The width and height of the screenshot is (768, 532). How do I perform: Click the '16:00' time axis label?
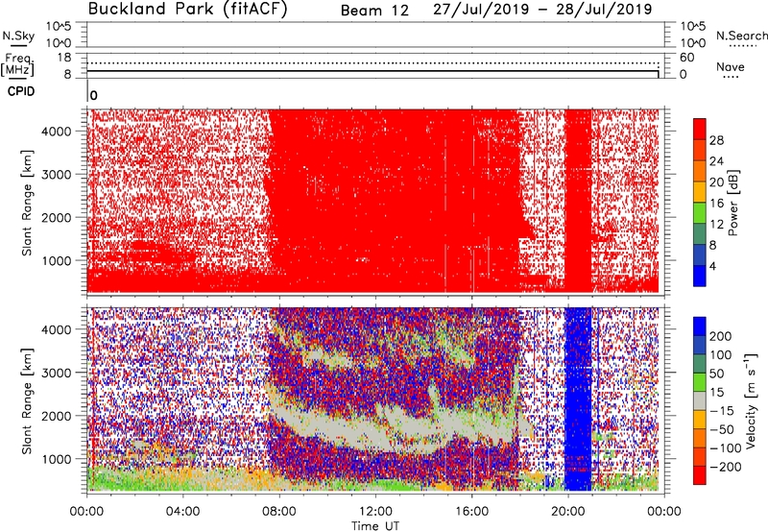tap(471, 512)
